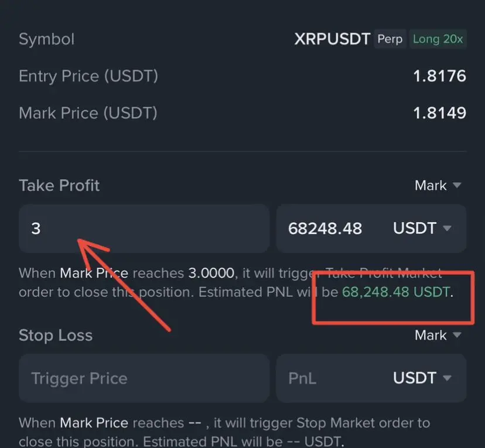Tap the Take Profit section label

click(x=59, y=186)
